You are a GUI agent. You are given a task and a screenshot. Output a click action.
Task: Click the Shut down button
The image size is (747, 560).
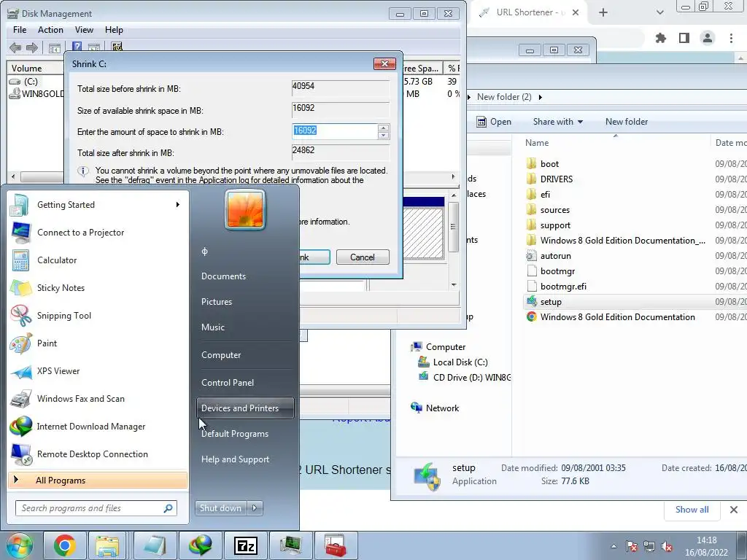point(220,508)
